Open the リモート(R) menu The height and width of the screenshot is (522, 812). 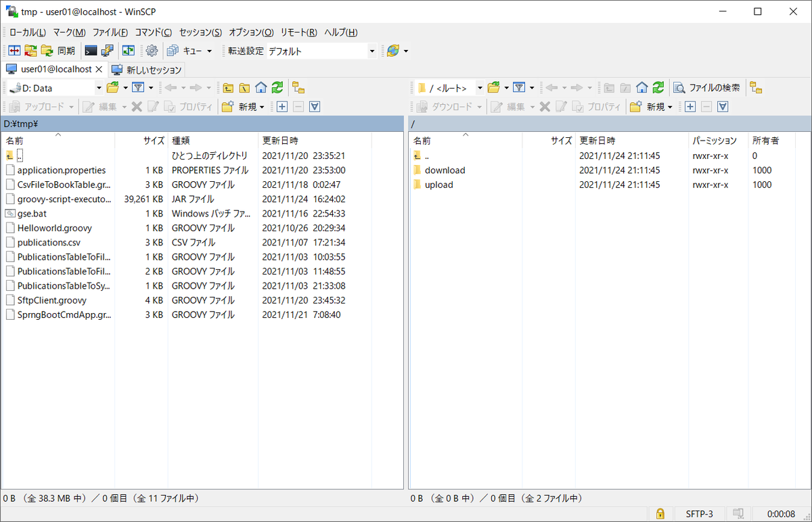[298, 32]
